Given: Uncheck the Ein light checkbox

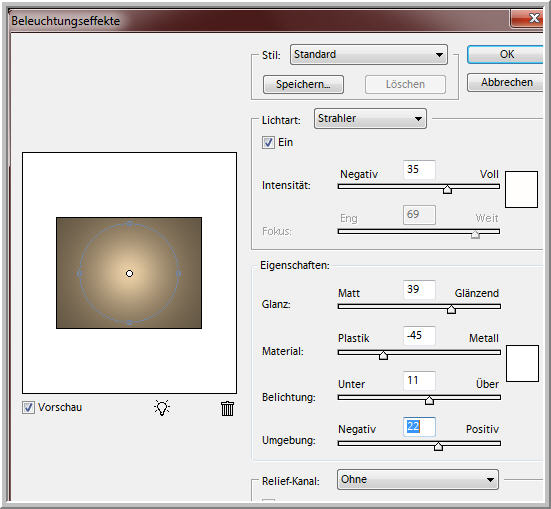Looking at the screenshot, I should coord(268,143).
